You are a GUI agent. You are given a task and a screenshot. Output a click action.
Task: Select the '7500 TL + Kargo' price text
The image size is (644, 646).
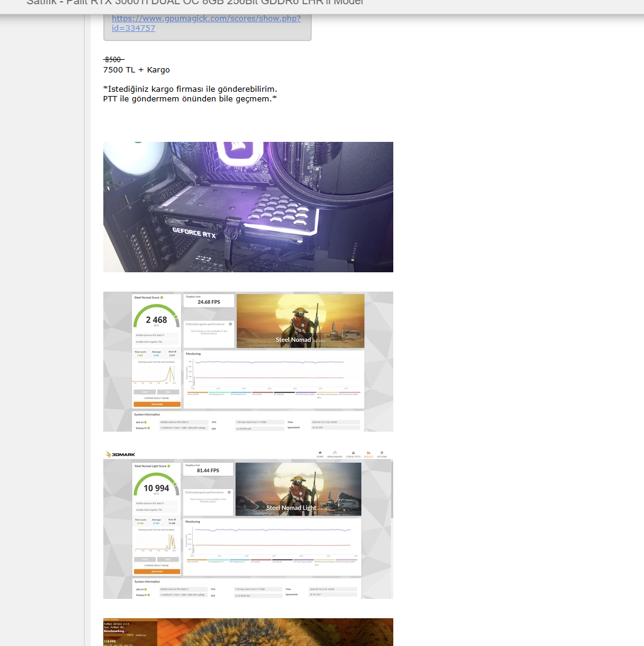(137, 69)
